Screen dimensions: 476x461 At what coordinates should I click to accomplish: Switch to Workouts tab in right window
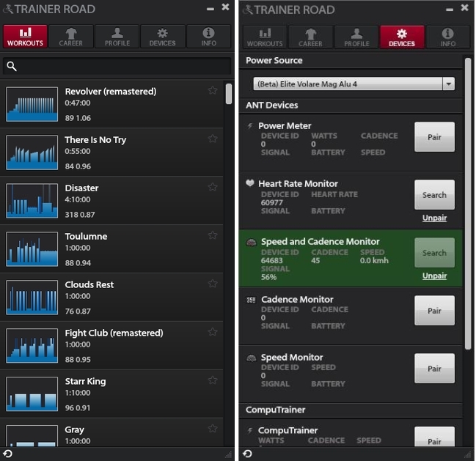(265, 37)
